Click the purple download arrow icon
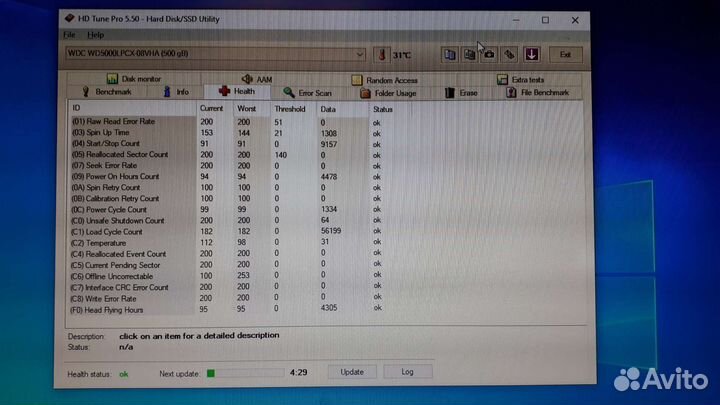 coord(531,55)
